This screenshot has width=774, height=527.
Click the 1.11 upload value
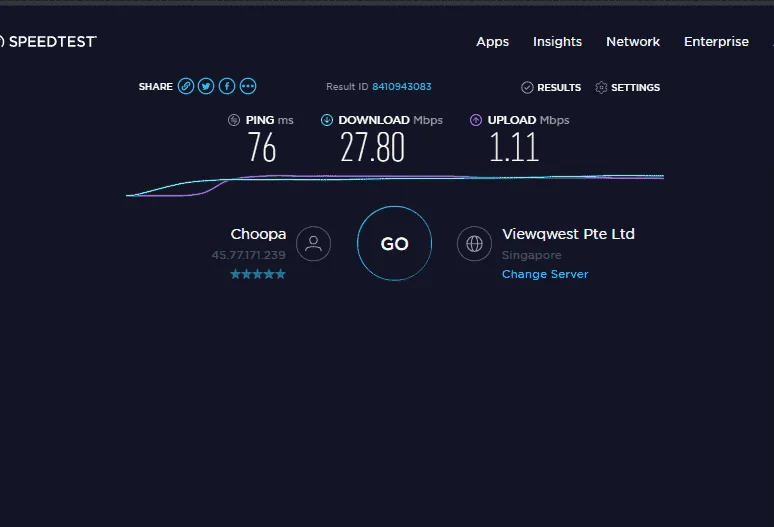point(513,147)
